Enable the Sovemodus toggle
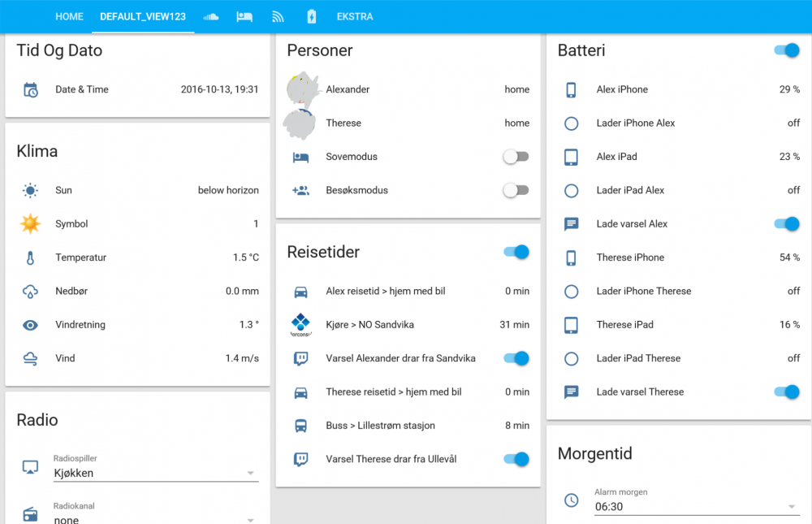The image size is (812, 524). [x=516, y=157]
